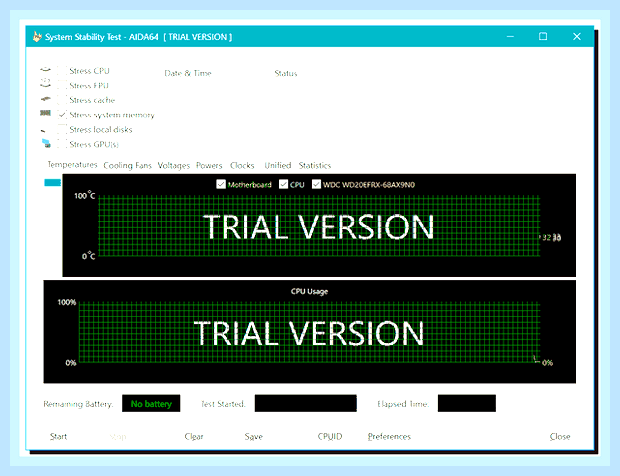Viewport: 620px width, 476px height.
Task: Click the Stress GPU(s) monitor icon
Action: 46,143
